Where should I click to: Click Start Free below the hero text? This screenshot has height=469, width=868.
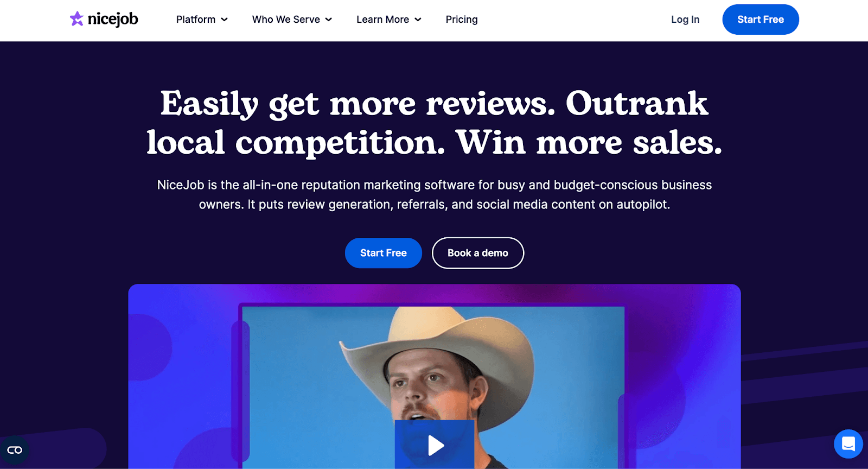[x=384, y=253]
